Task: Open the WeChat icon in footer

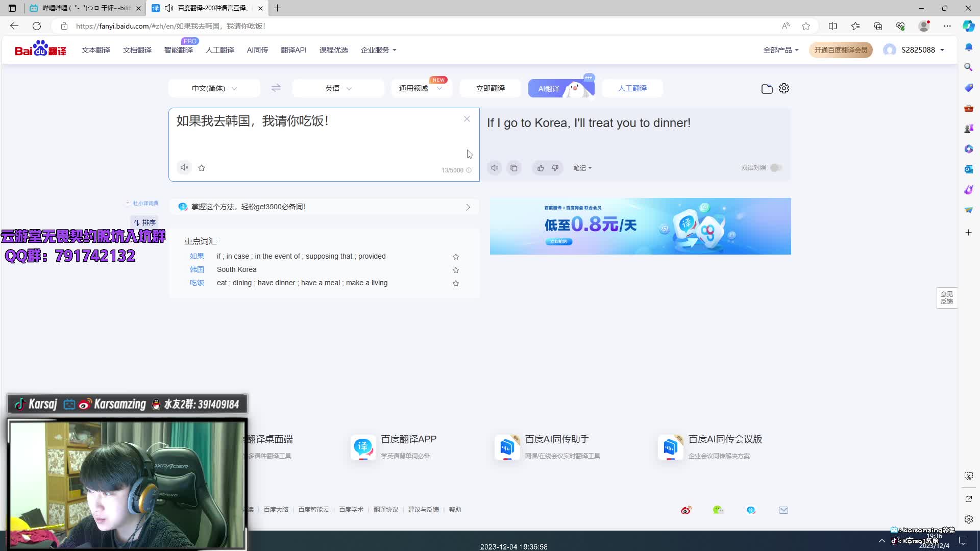Action: (718, 510)
